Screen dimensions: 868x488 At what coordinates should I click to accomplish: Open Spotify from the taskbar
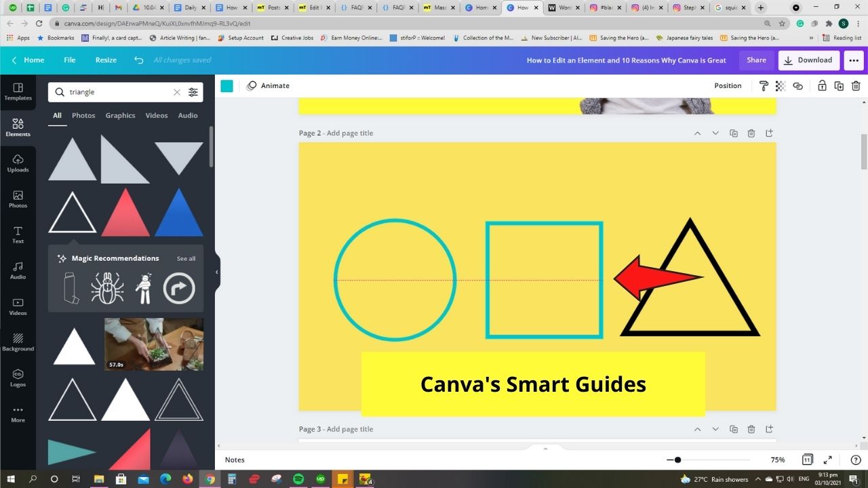[x=298, y=479]
